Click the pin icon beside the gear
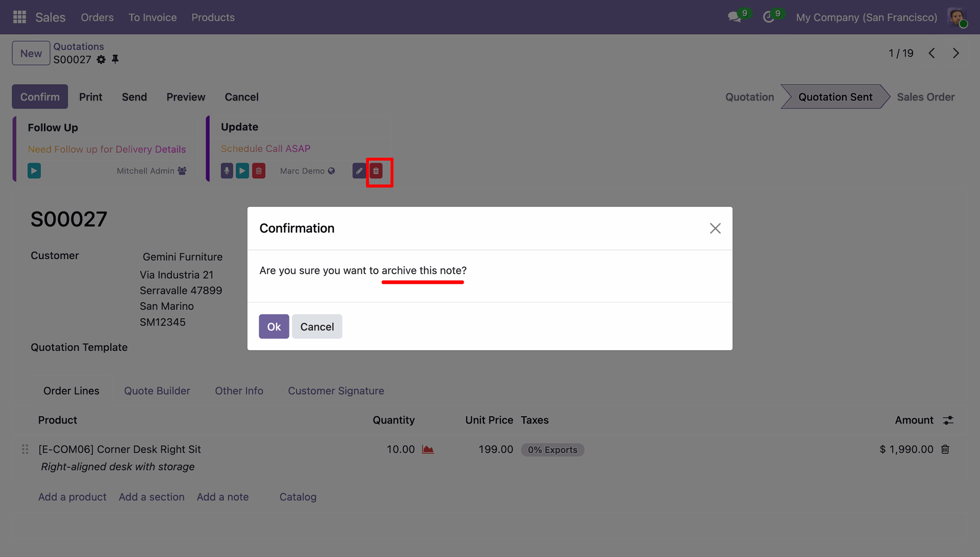The height and width of the screenshot is (557, 980). (115, 59)
